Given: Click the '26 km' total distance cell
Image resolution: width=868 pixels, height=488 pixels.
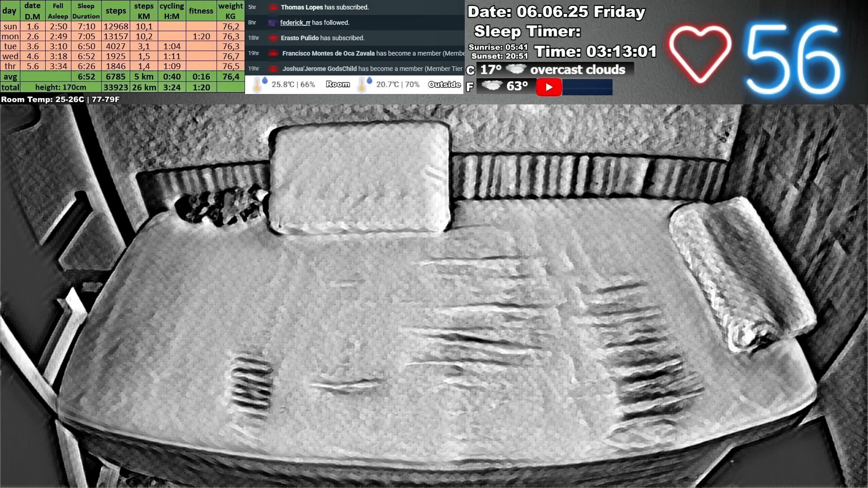Looking at the screenshot, I should pos(144,87).
